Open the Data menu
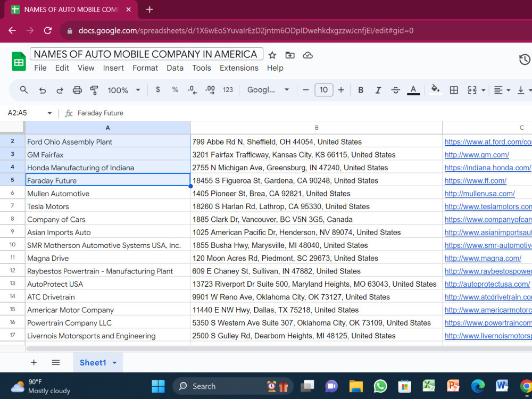 (x=175, y=68)
